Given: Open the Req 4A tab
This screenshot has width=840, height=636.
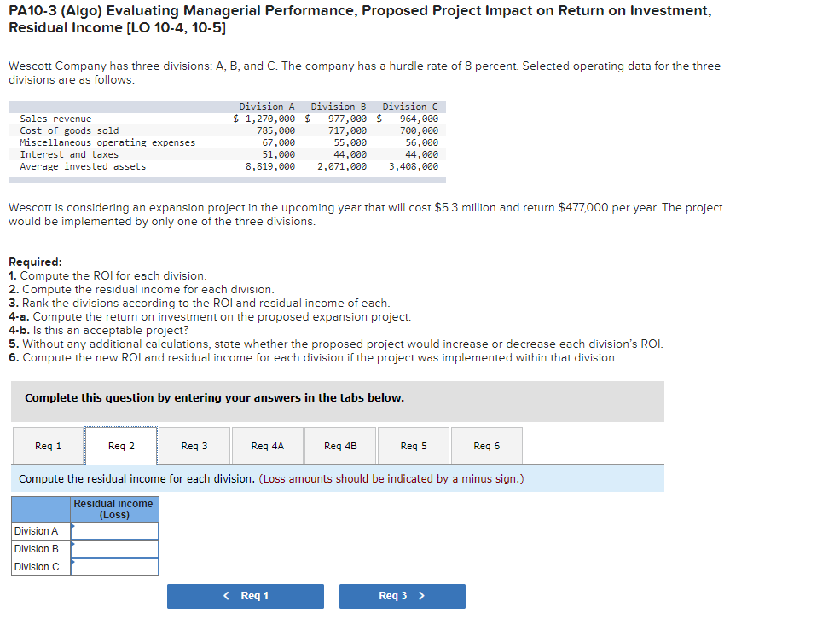Looking at the screenshot, I should coord(267,445).
